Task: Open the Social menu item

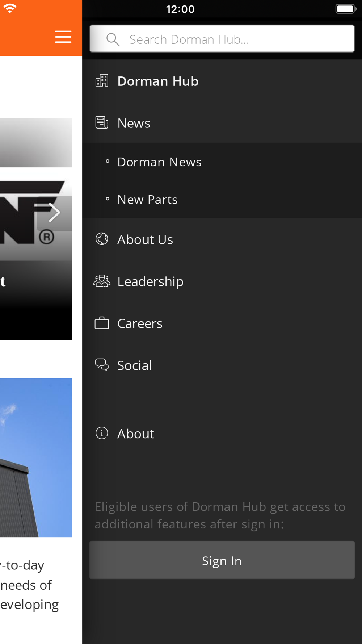Action: coord(222,365)
